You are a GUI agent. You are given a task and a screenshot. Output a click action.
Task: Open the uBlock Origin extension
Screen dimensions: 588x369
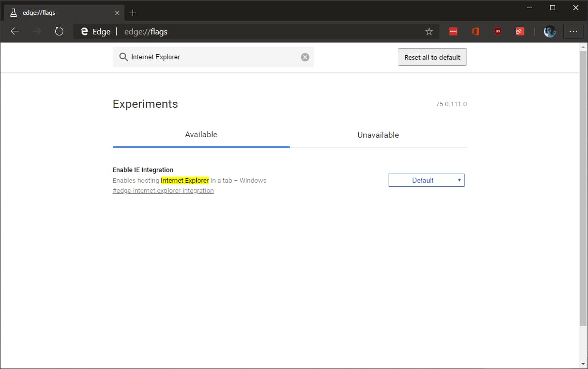tap(497, 31)
